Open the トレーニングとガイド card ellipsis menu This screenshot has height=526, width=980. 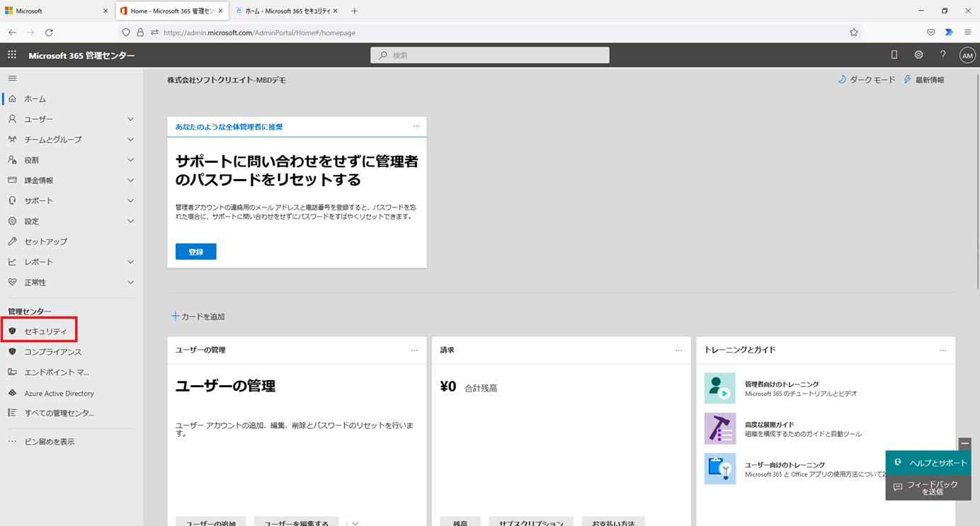(x=943, y=350)
